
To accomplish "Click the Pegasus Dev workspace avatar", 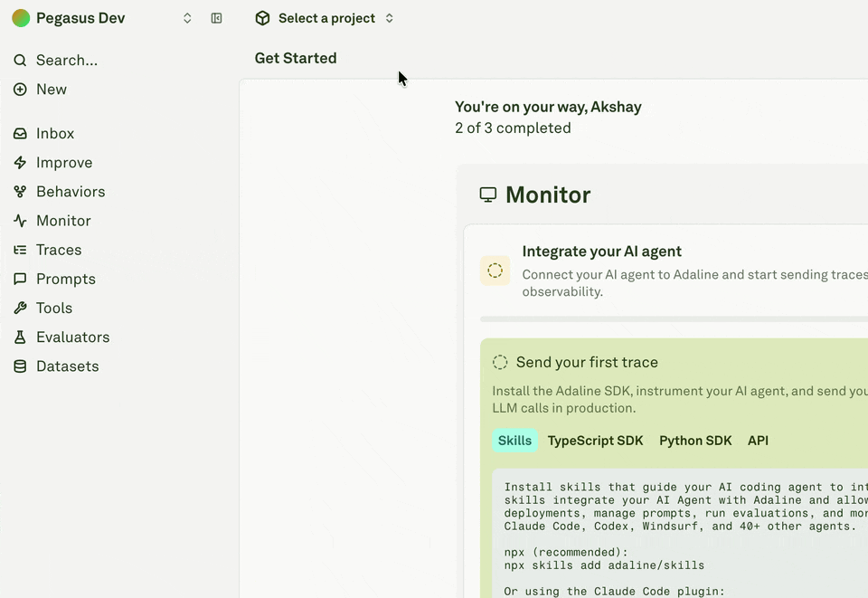I will (x=21, y=18).
